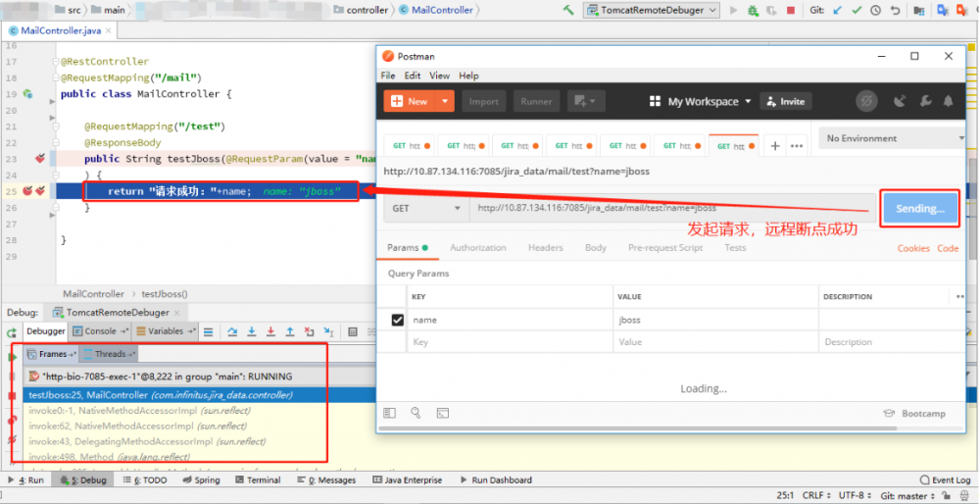Open Project Structure folder icon
This screenshot has height=504, width=980.
[919, 10]
